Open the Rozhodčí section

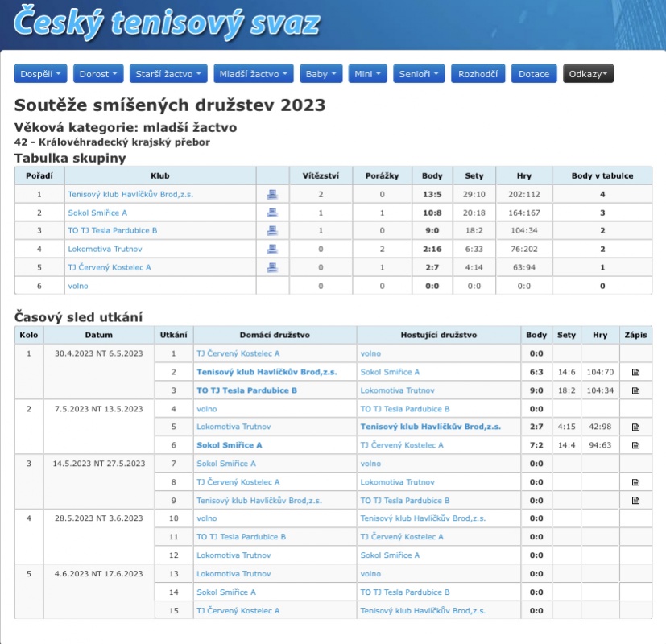478,74
